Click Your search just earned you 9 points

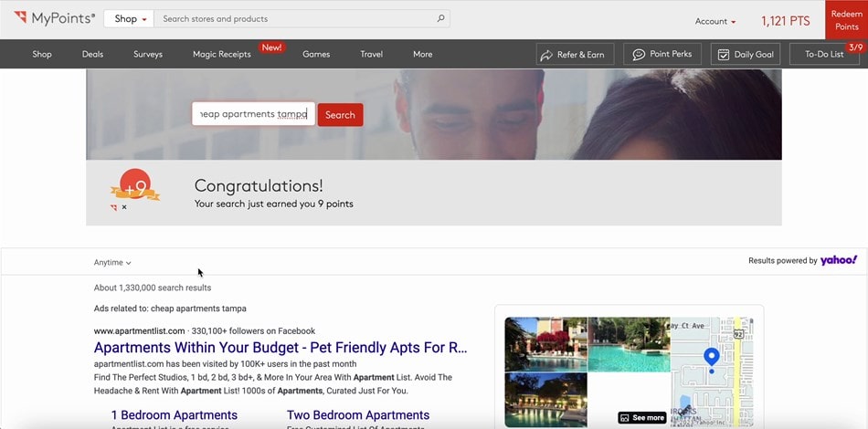click(x=273, y=204)
